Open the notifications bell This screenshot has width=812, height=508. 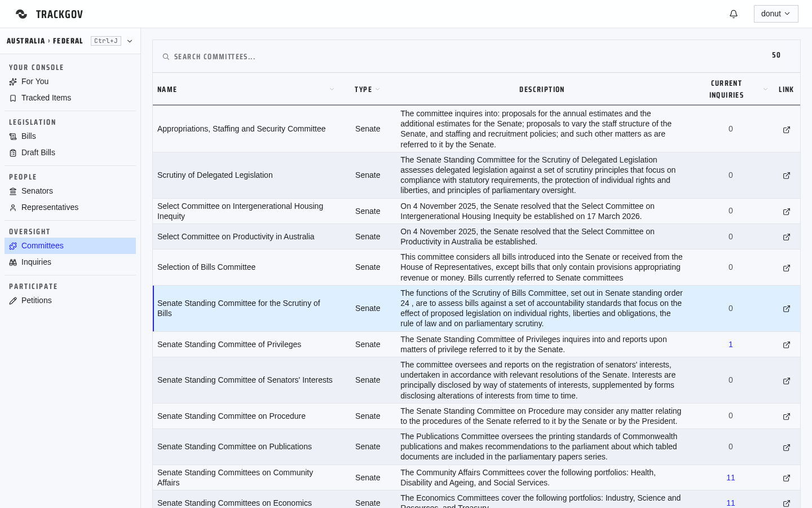coord(734,14)
